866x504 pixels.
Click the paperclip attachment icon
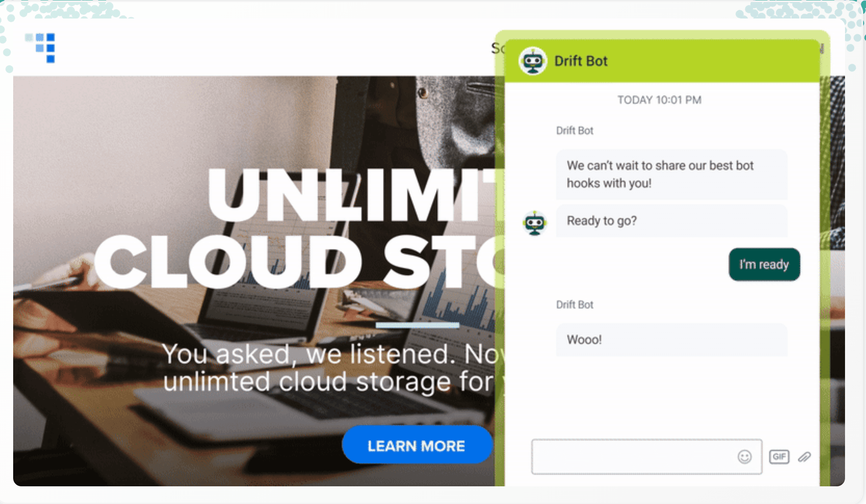[x=804, y=457]
